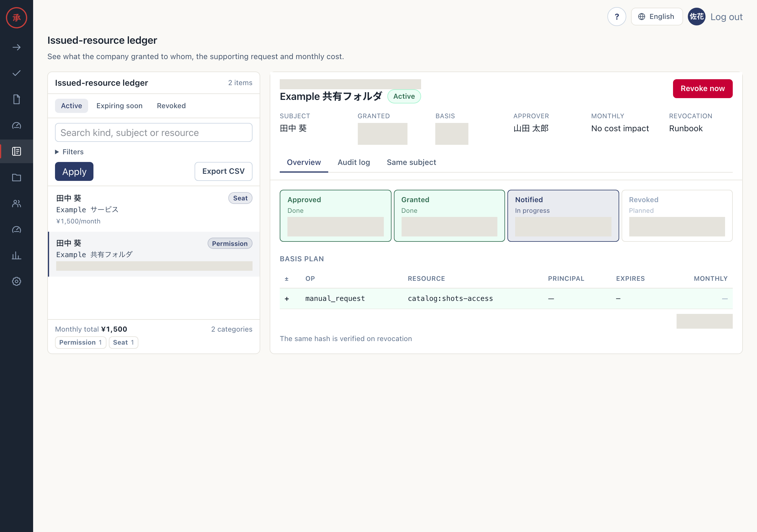Focus the search kind, subject or resource field
Image resolution: width=757 pixels, height=532 pixels.
pyautogui.click(x=154, y=132)
